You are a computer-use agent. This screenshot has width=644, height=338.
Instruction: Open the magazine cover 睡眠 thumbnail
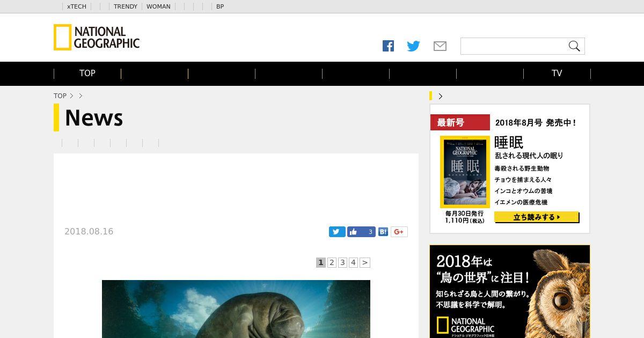click(x=465, y=172)
